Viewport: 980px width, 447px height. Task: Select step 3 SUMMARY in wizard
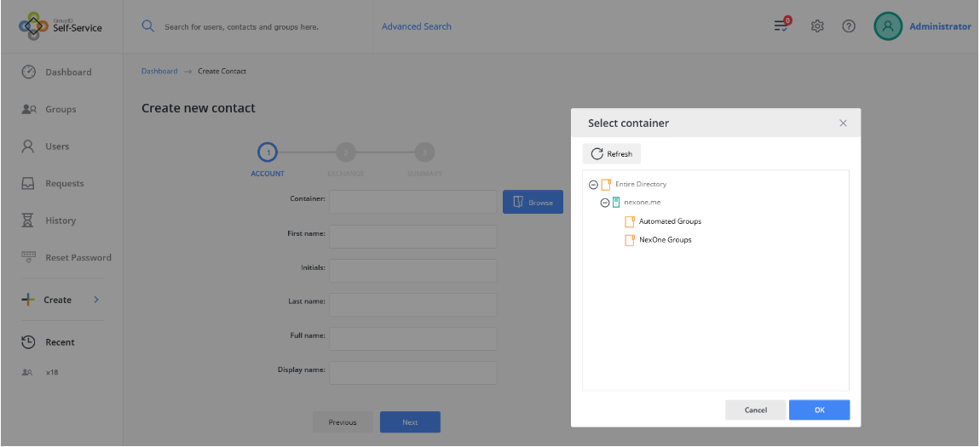click(424, 152)
